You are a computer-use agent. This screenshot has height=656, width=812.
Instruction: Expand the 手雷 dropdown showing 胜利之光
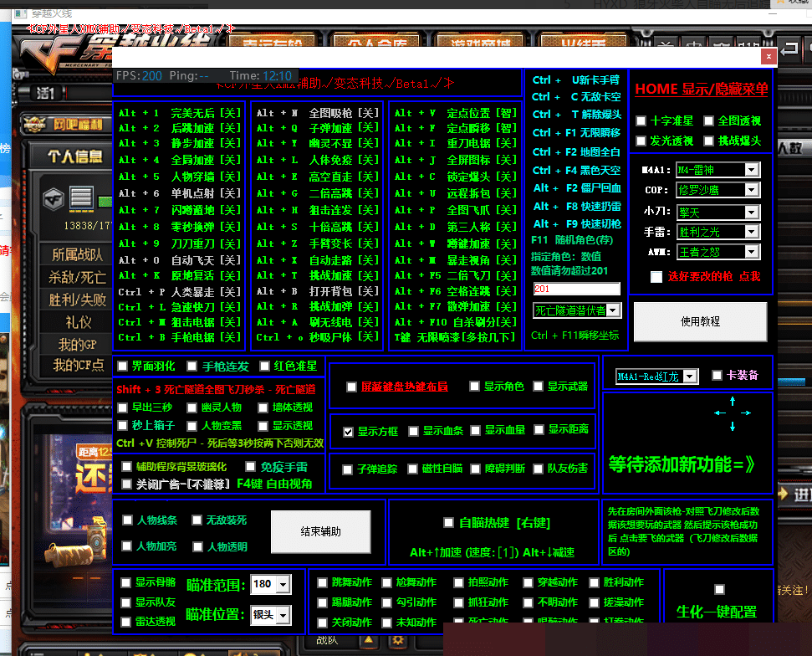click(718, 232)
